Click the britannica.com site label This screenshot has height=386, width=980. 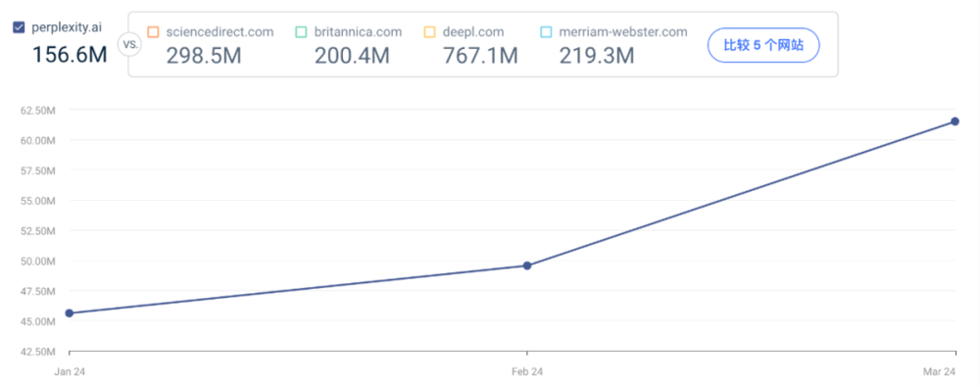(358, 32)
